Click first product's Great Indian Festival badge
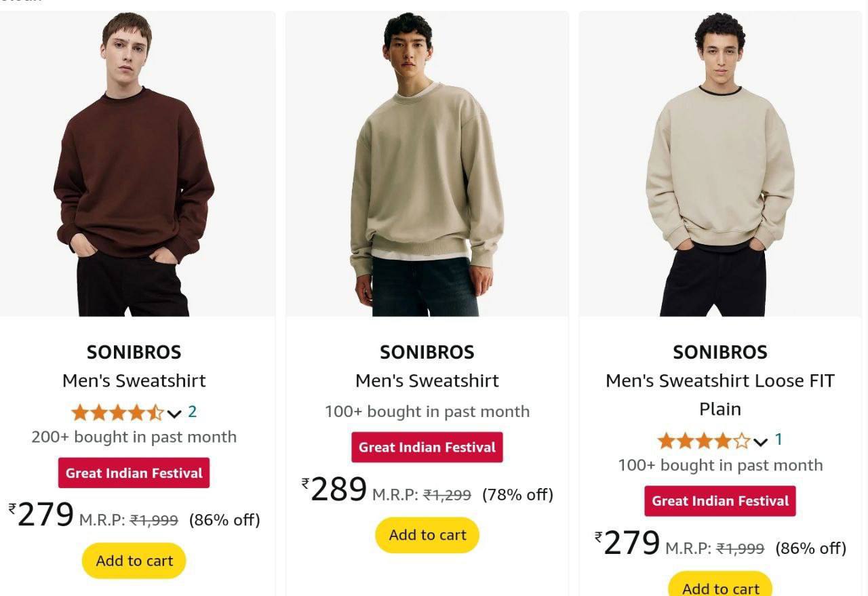This screenshot has width=868, height=596. point(134,473)
